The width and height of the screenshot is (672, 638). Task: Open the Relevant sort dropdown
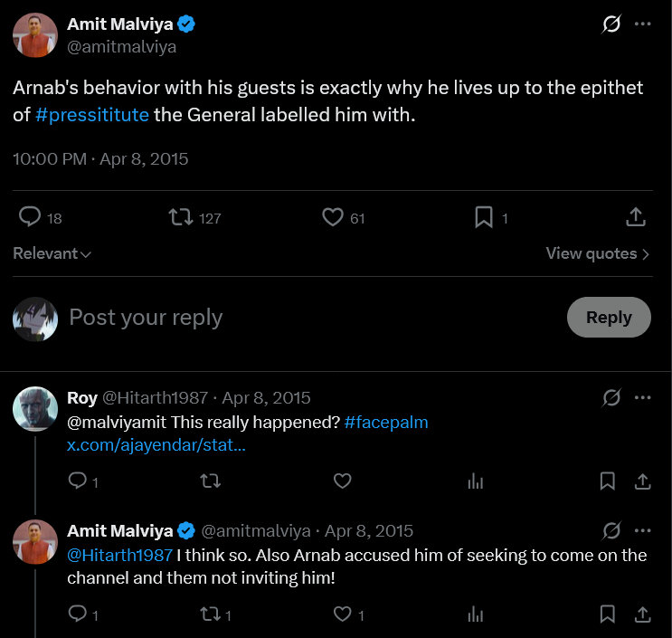(x=52, y=253)
